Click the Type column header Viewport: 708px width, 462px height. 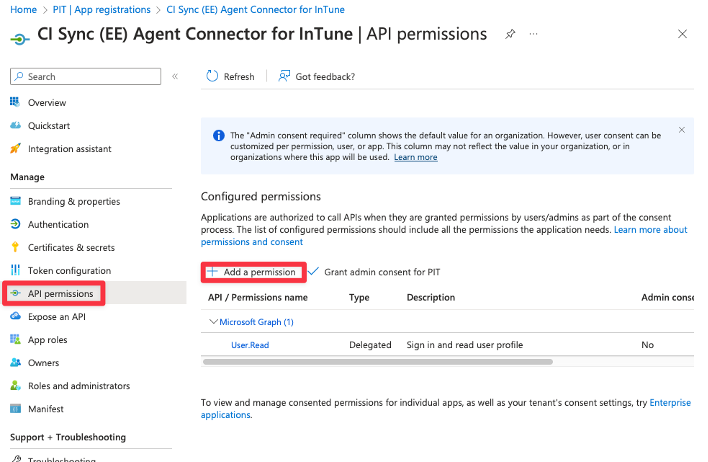pyautogui.click(x=359, y=297)
